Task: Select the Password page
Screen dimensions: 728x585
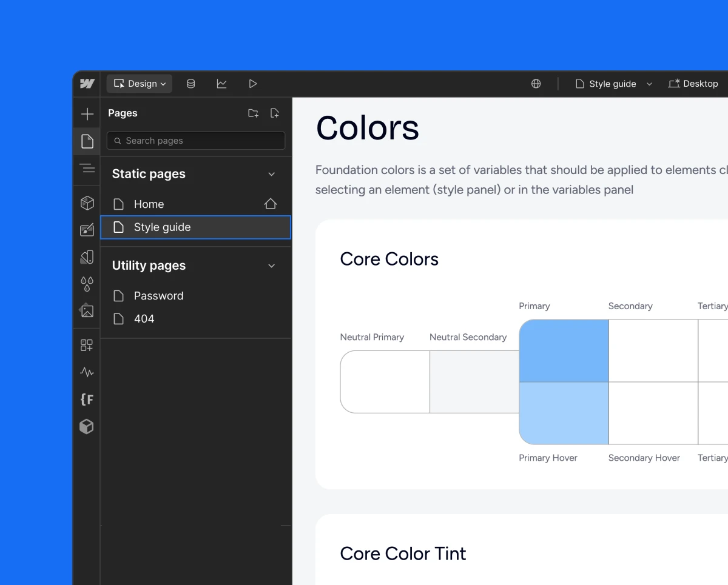Action: pyautogui.click(x=158, y=296)
